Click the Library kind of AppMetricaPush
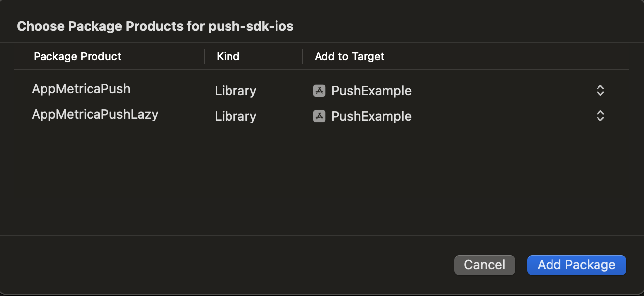 tap(235, 91)
